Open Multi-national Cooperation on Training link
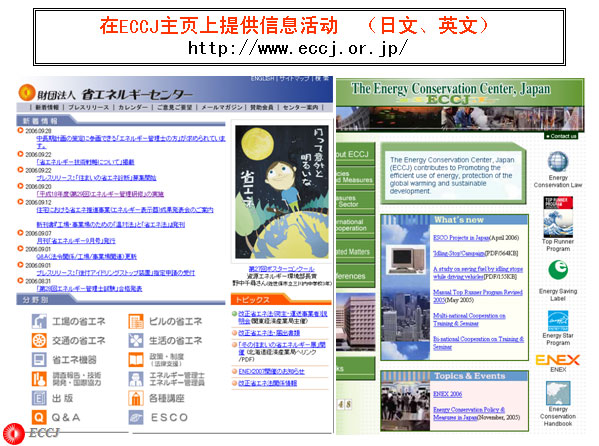This screenshot has height=446, width=599. (x=469, y=319)
